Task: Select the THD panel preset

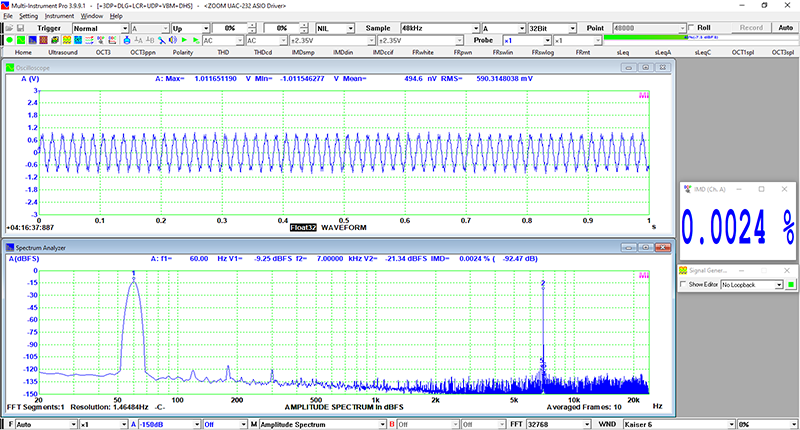Action: pos(223,51)
